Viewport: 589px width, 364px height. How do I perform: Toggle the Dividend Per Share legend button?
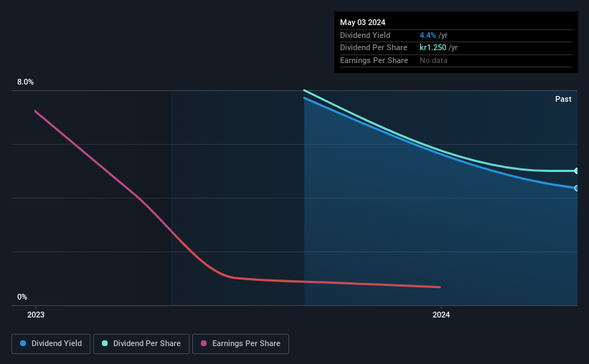pyautogui.click(x=141, y=344)
